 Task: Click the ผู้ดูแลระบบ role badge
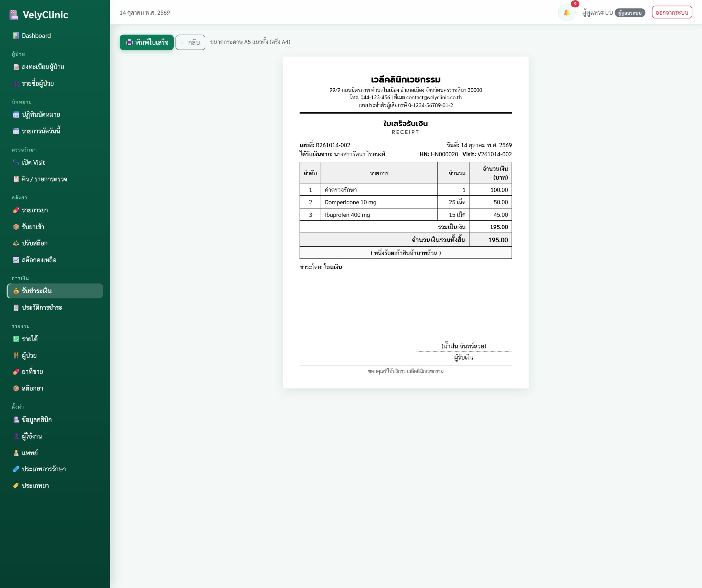pos(630,13)
